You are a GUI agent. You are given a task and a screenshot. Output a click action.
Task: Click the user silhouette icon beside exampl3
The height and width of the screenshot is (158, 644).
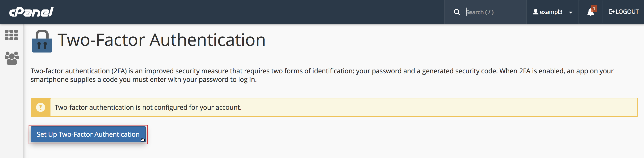535,12
